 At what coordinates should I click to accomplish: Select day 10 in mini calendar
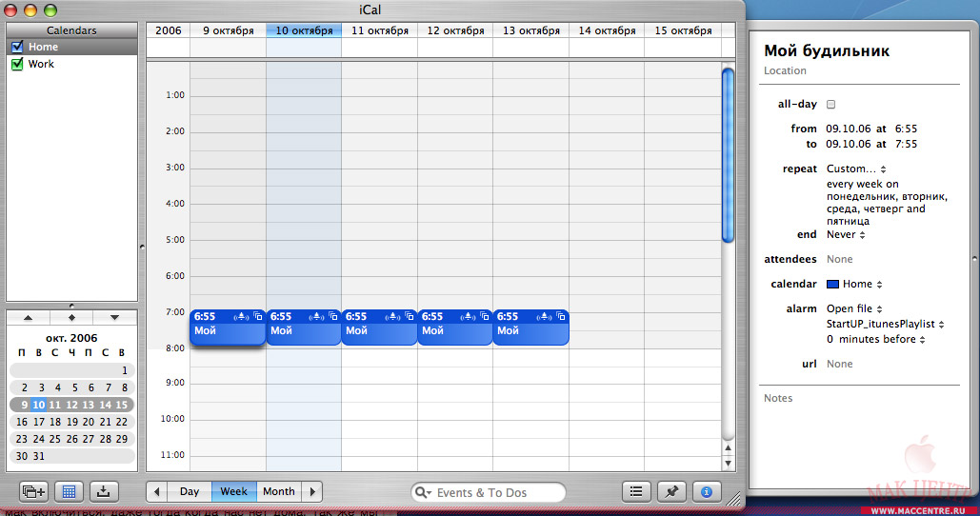pos(39,405)
